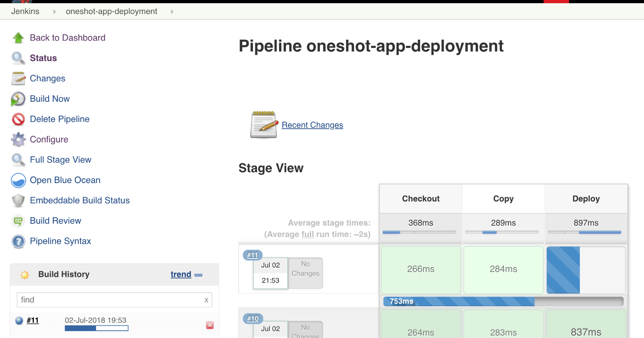Click the Pipeline Syntax help icon
Screen dimensions: 644x338
[x=18, y=241]
